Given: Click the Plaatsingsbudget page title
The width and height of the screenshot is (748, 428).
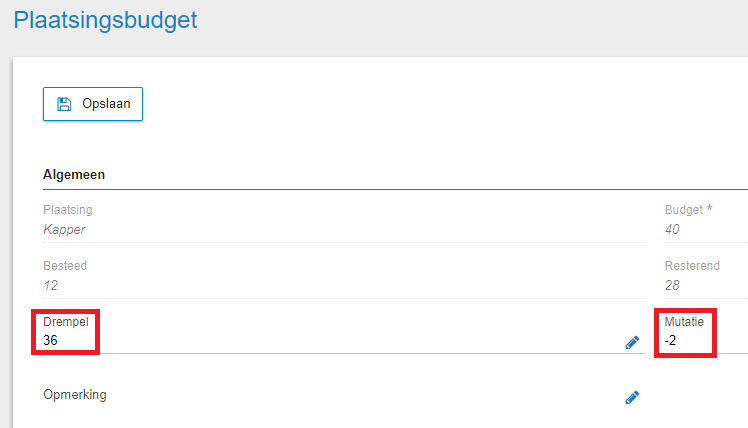Looking at the screenshot, I should click(x=105, y=20).
